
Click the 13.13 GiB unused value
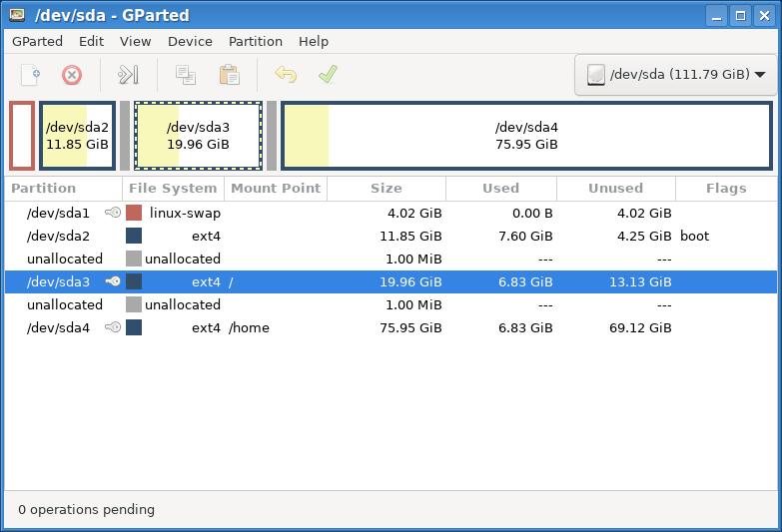coord(640,281)
